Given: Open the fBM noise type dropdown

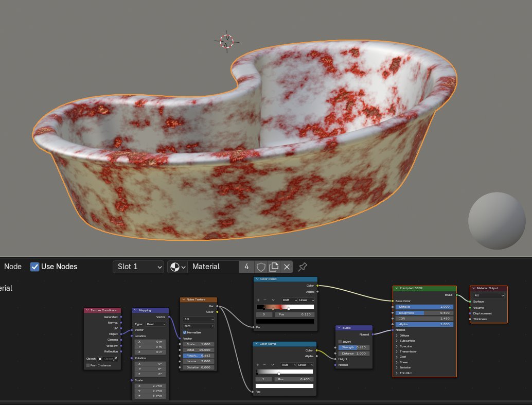Looking at the screenshot, I should (x=199, y=326).
